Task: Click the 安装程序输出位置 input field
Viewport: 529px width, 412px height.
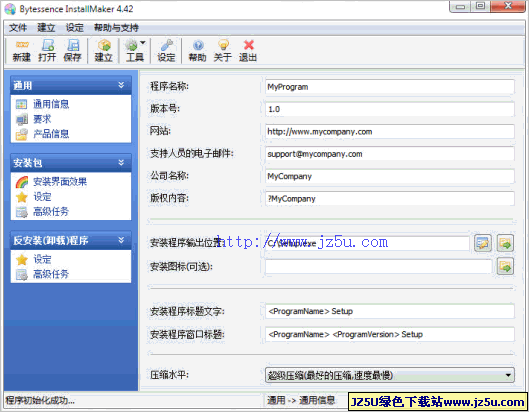Action: (x=367, y=243)
